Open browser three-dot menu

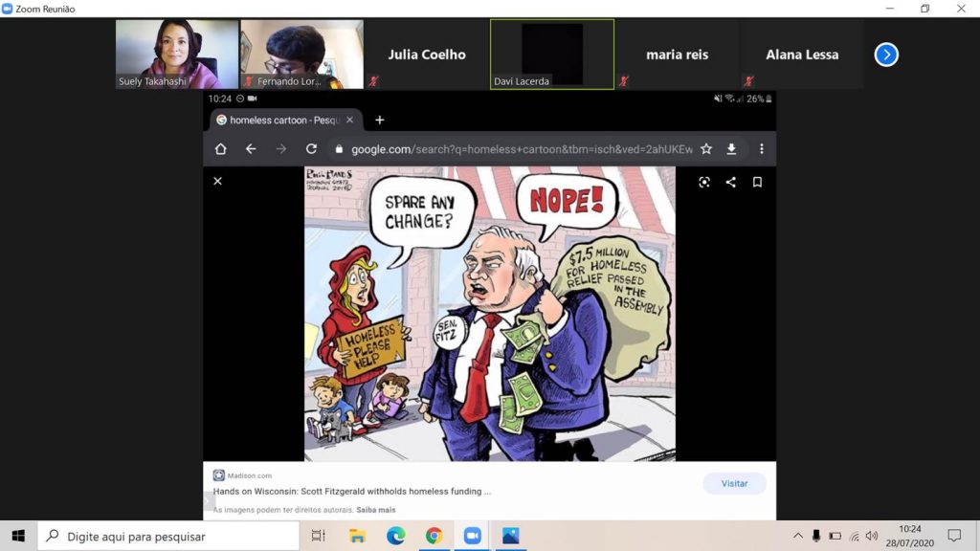pos(761,148)
